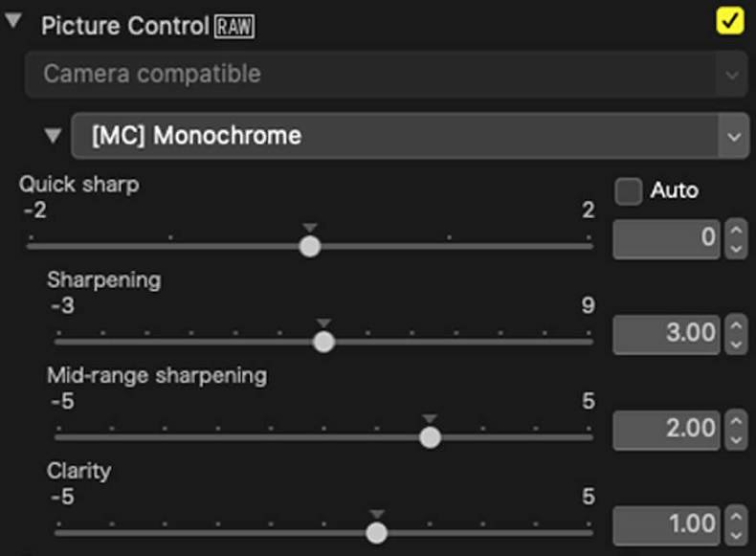Click the Sharpening value field showing 3.00
Image resolution: width=756 pixels, height=556 pixels.
click(x=666, y=333)
